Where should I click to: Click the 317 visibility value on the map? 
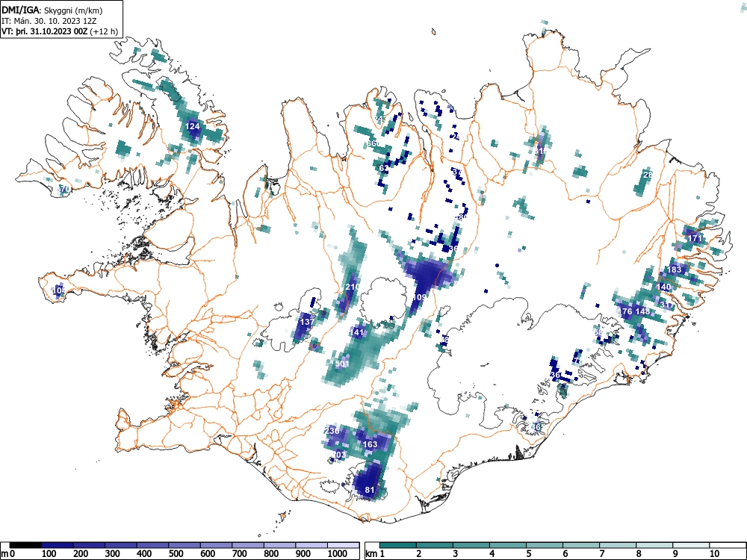[x=667, y=305]
